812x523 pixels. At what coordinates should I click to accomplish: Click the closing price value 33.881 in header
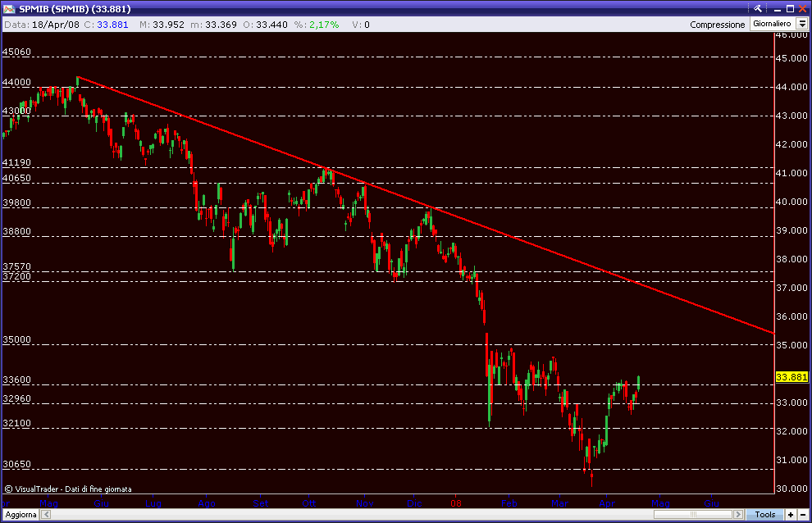point(113,25)
